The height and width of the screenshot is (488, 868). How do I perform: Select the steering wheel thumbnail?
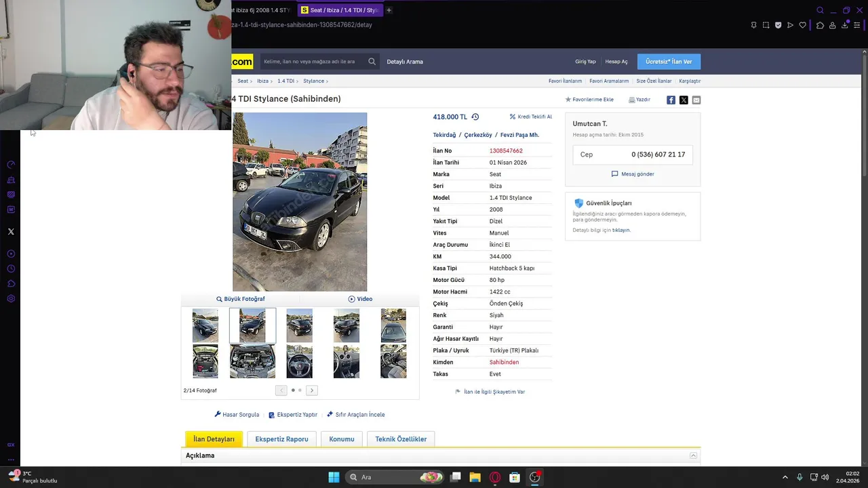[x=299, y=361]
